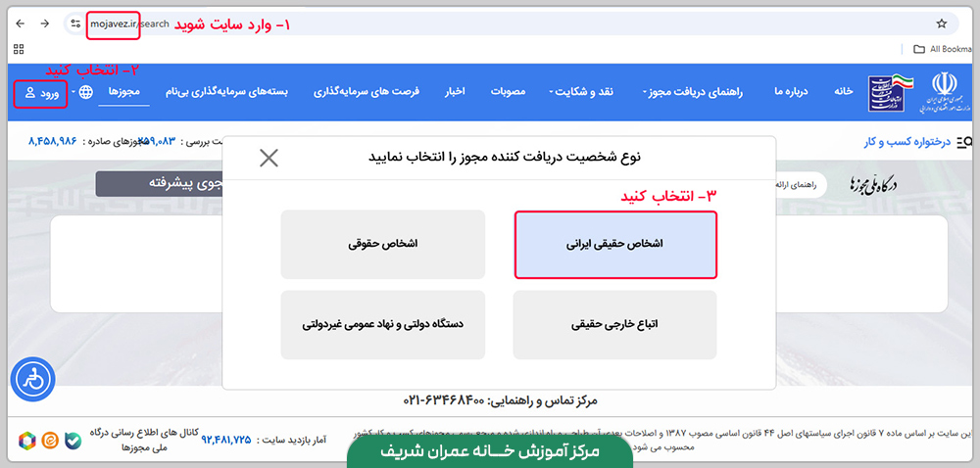The image size is (980, 468).
Task: Click the 92,481,725 site visits number
Action: click(x=225, y=440)
